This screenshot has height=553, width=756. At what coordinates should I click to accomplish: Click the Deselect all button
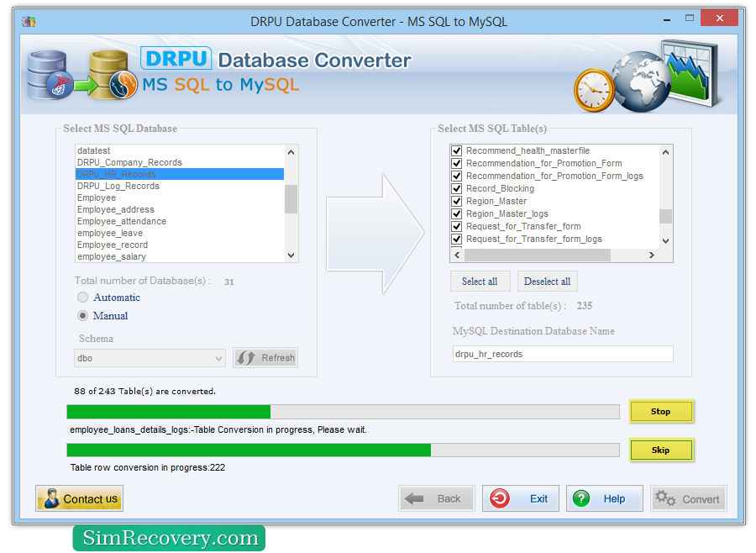coord(547,282)
